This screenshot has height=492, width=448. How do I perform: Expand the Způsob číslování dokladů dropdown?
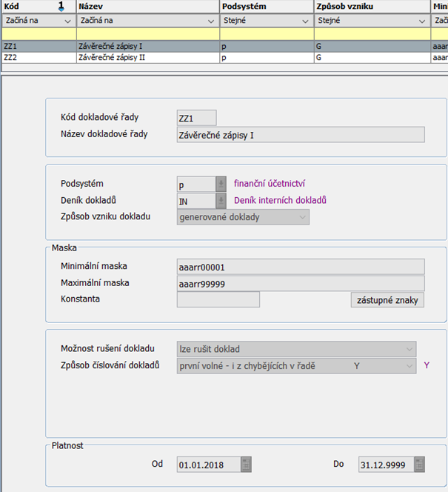click(x=409, y=365)
